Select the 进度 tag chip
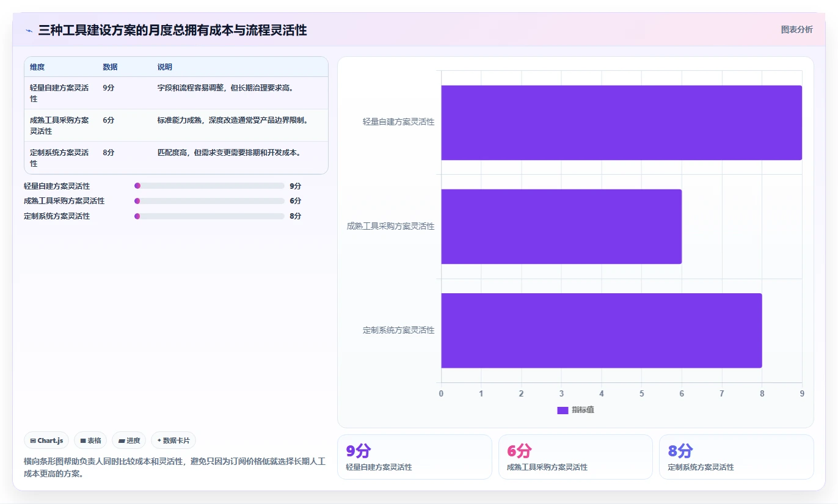Screen dimensions: 838x504 129,440
